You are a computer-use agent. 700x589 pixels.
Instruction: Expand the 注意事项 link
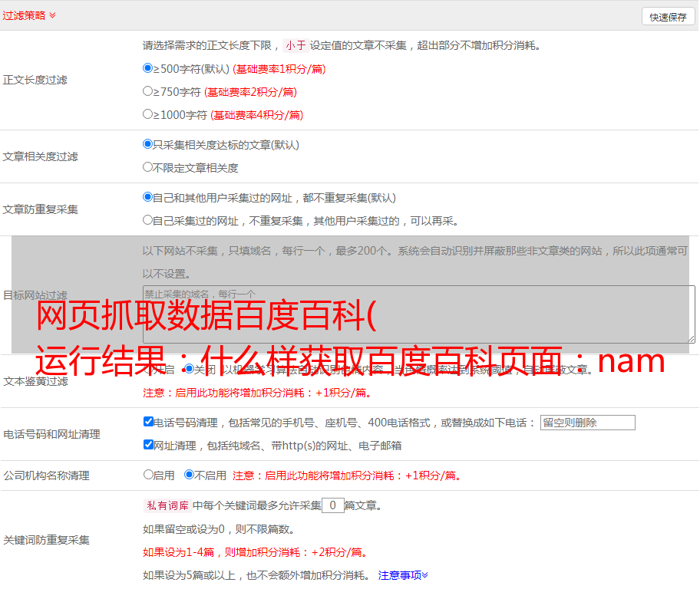coord(403,575)
